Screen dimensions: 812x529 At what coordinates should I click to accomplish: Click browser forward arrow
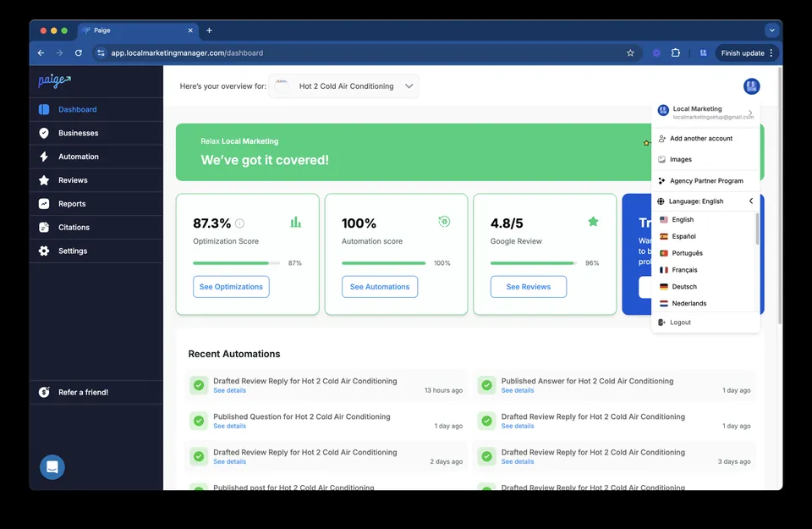coord(59,52)
